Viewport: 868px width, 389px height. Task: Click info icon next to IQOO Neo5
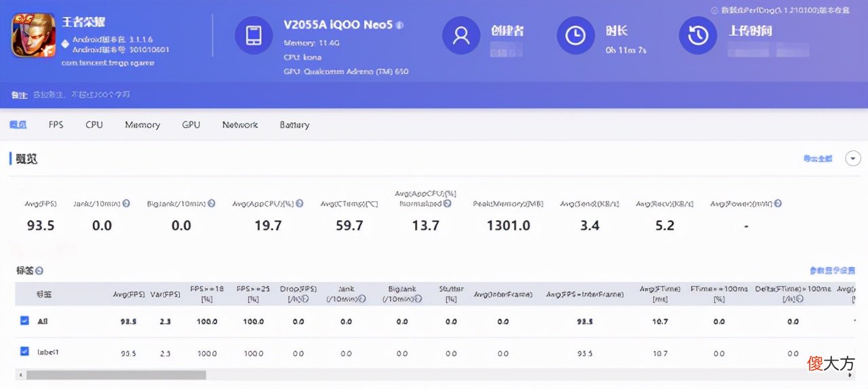400,25
